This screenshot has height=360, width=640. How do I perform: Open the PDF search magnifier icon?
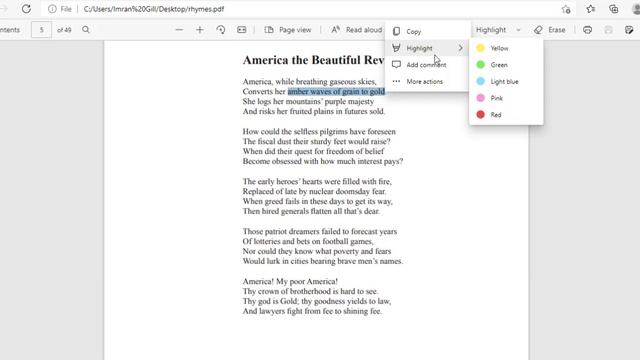pos(86,30)
